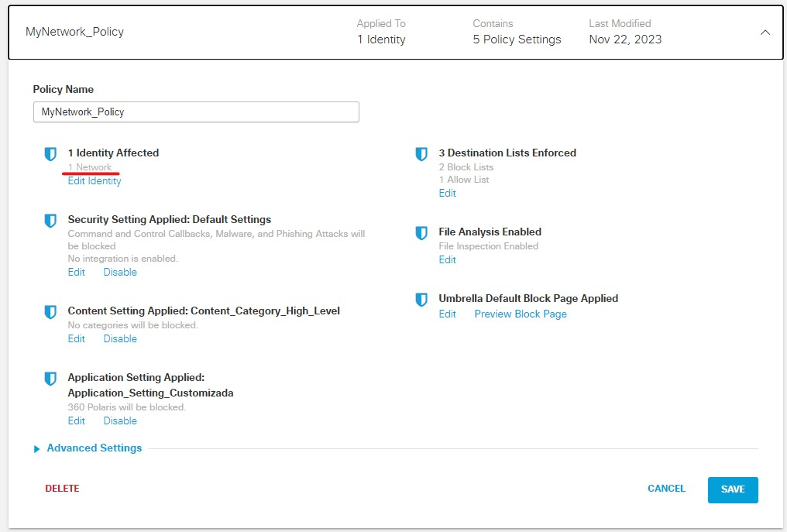The image size is (787, 532).
Task: Expand the Advanced Settings section
Action: (93, 448)
